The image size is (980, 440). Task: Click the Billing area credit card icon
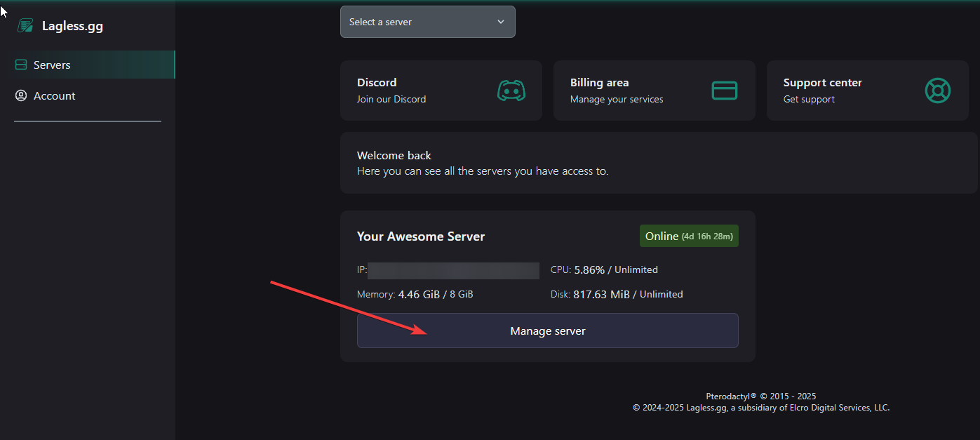click(x=724, y=91)
